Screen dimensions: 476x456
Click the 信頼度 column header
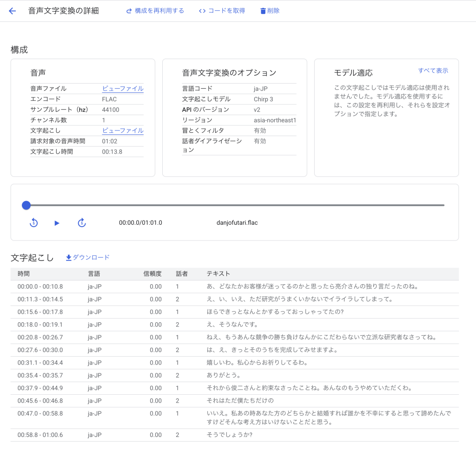[x=152, y=274]
